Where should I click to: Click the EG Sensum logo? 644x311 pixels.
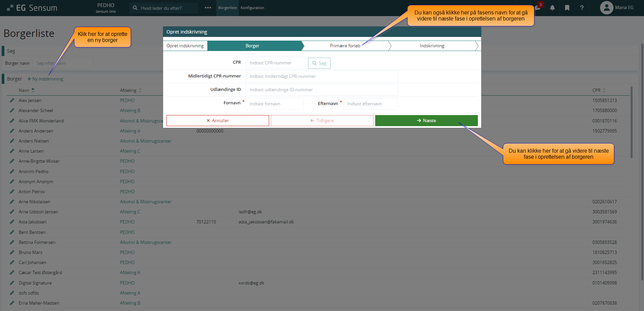coord(32,8)
